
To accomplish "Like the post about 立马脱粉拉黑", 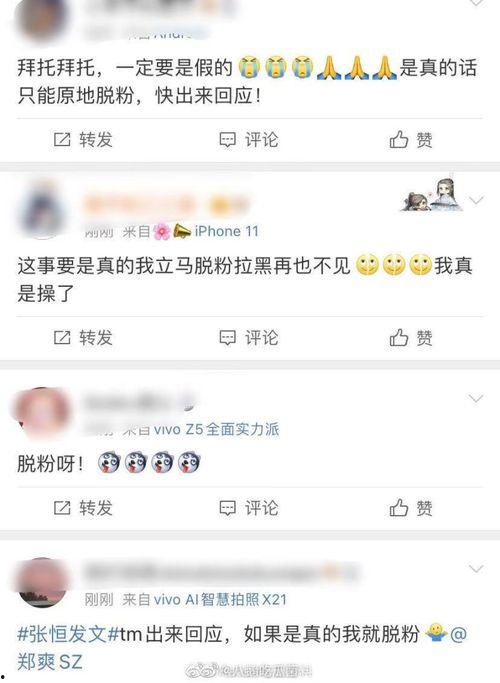I will tap(411, 338).
